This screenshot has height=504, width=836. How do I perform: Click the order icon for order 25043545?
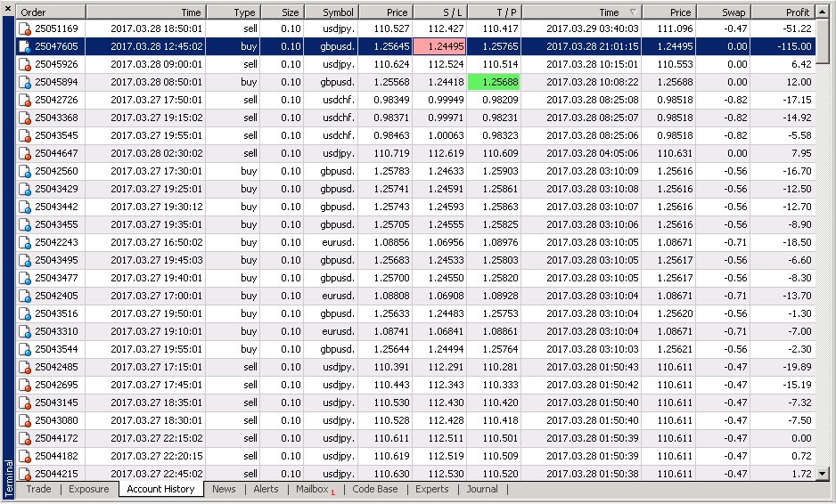coord(25,135)
